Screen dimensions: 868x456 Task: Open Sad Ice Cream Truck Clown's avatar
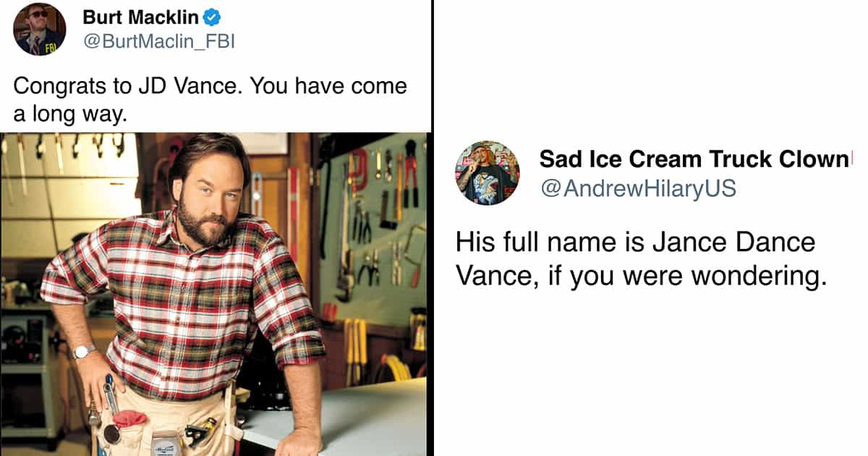(x=487, y=172)
